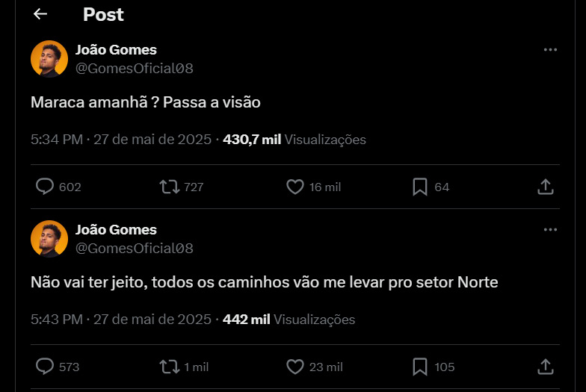Open João Gomes avatar on second post

(49, 239)
